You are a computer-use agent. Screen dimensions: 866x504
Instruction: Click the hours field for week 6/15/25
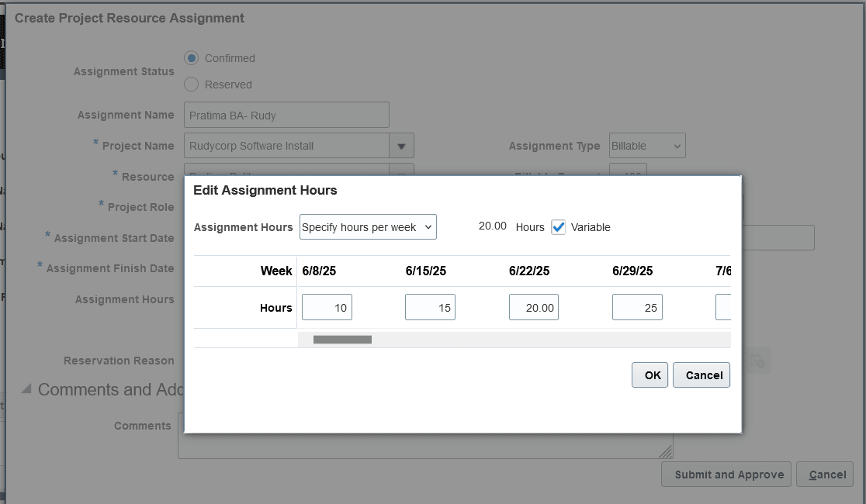pyautogui.click(x=430, y=308)
